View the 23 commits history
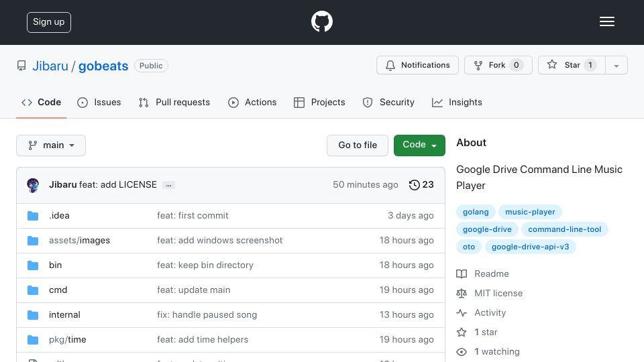This screenshot has width=644, height=362. pos(421,185)
